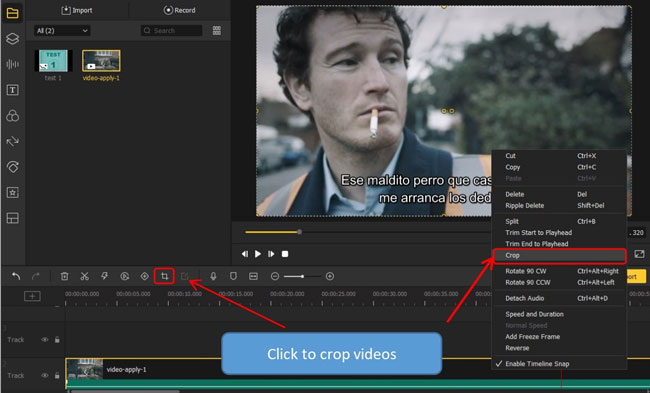Select Rotate 90 CW menu entry
This screenshot has height=393, width=650.
pyautogui.click(x=559, y=271)
